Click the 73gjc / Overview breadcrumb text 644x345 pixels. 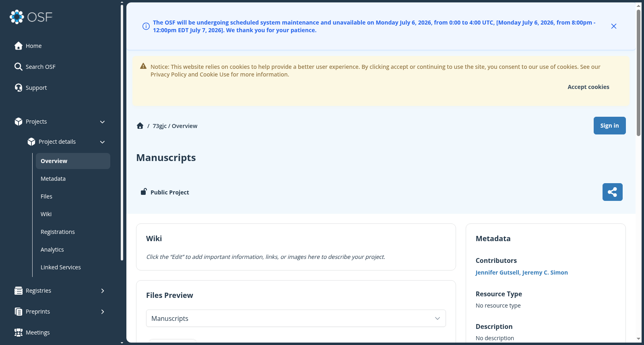(x=175, y=126)
